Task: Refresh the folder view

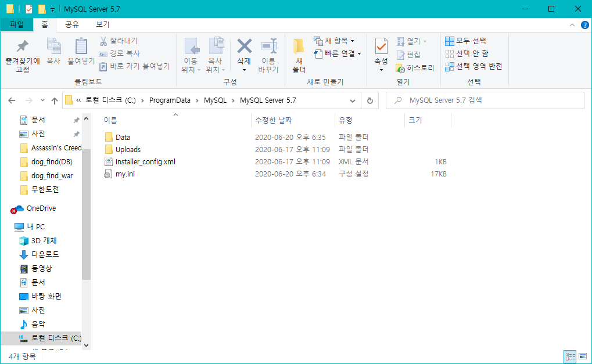Action: pyautogui.click(x=370, y=100)
